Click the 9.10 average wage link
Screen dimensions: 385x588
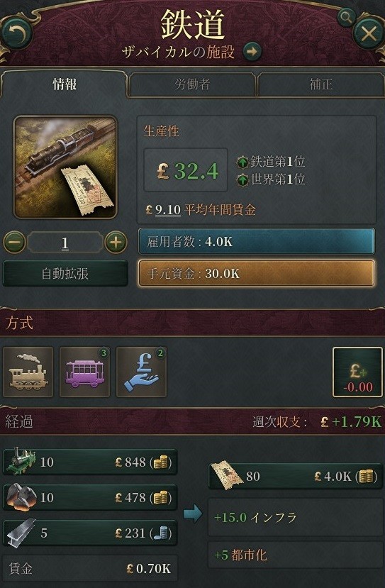click(x=167, y=210)
